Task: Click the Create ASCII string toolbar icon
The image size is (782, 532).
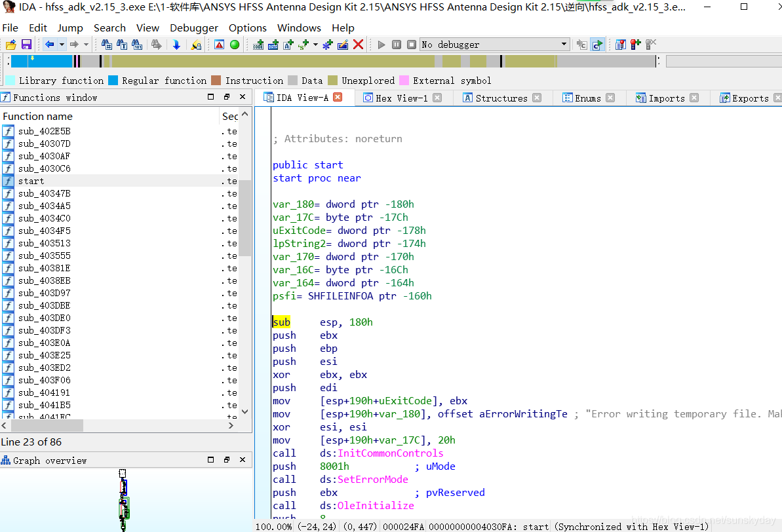Action: 288,45
